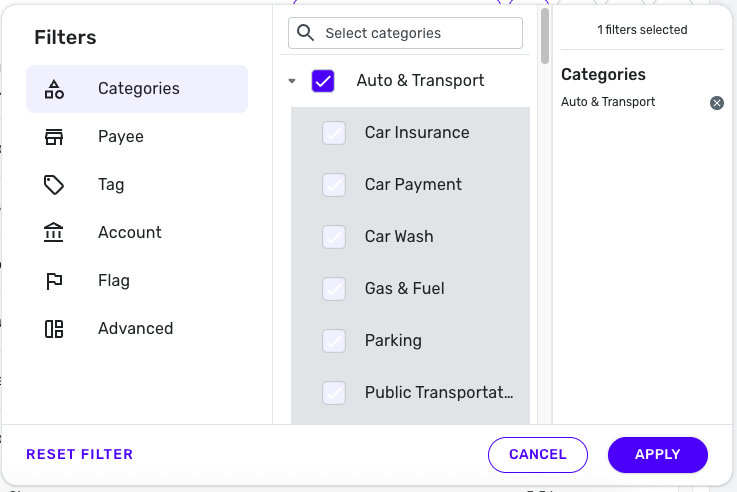Click the Tag label icon
Viewport: 737px width, 492px height.
click(54, 185)
